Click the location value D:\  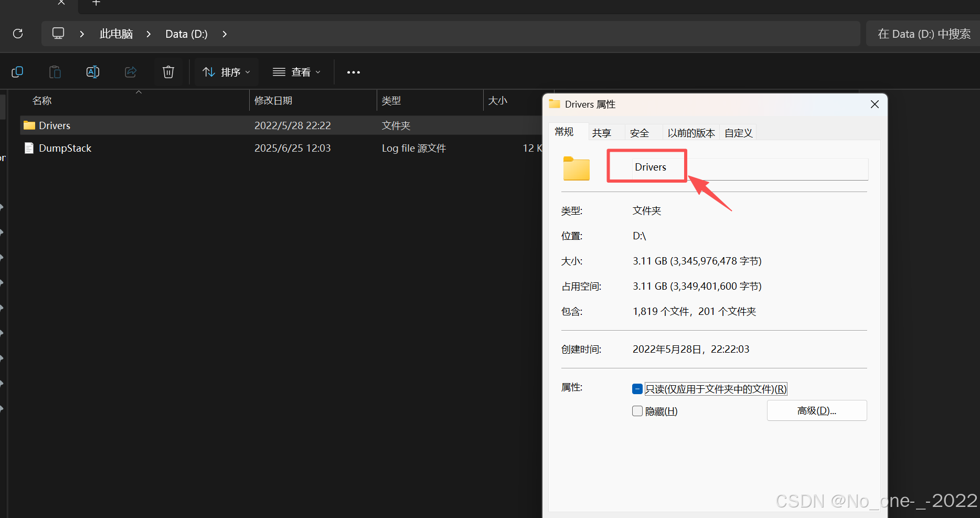pyautogui.click(x=640, y=236)
